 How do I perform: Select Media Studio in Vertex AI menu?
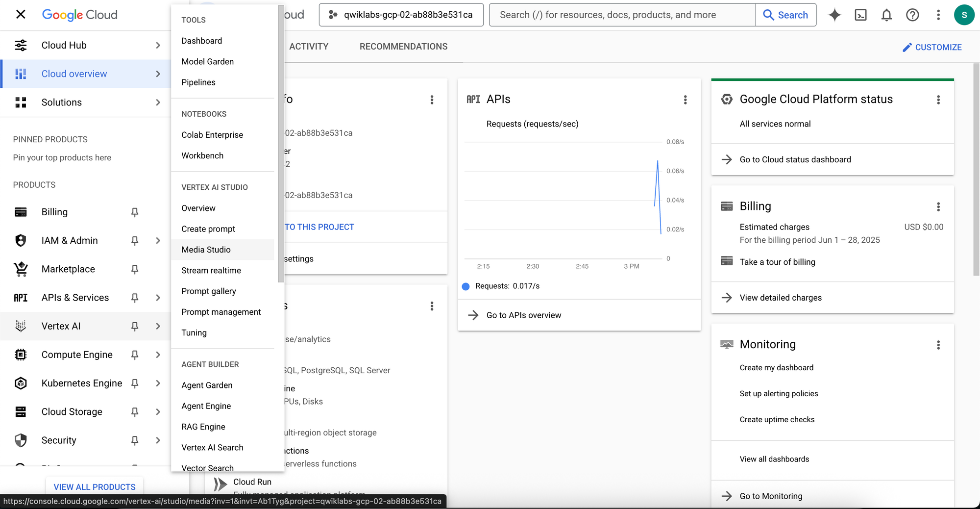click(x=223, y=250)
